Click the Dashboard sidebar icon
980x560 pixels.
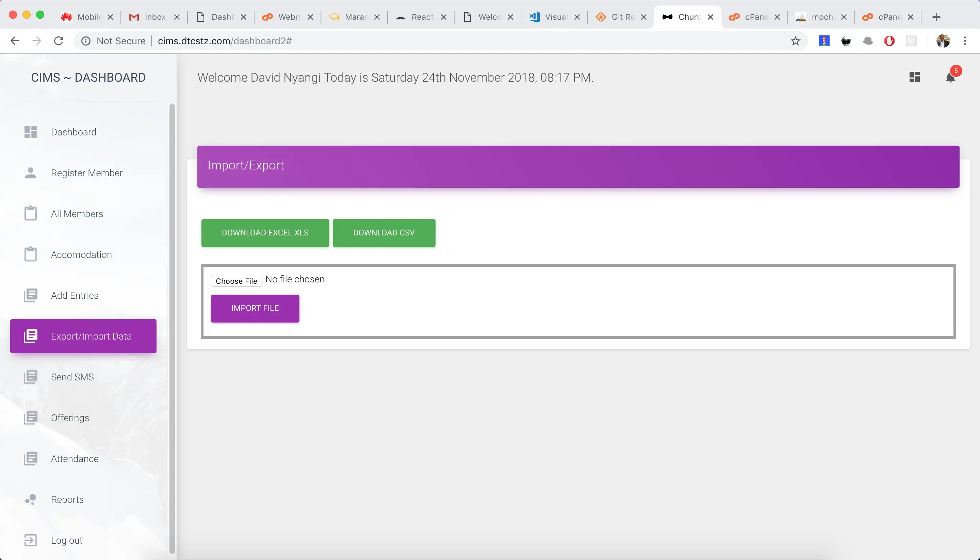point(31,131)
